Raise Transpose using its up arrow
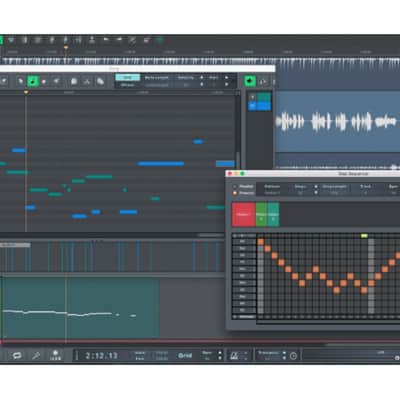 click(x=284, y=353)
